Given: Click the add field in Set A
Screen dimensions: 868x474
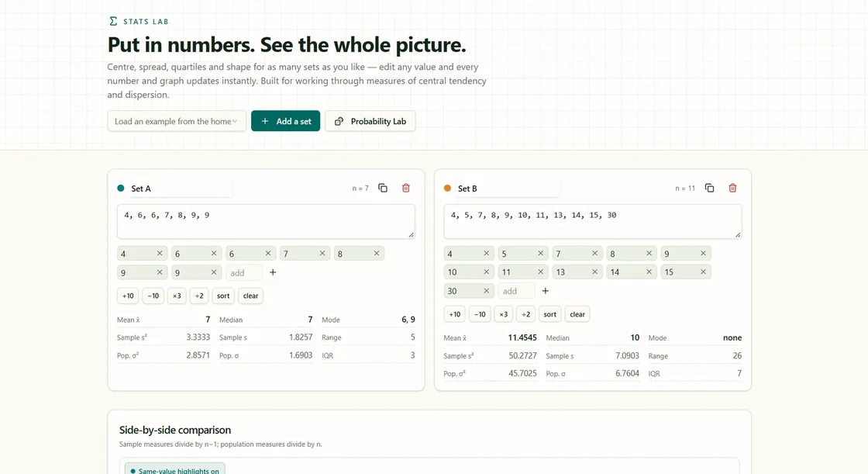Looking at the screenshot, I should (243, 272).
